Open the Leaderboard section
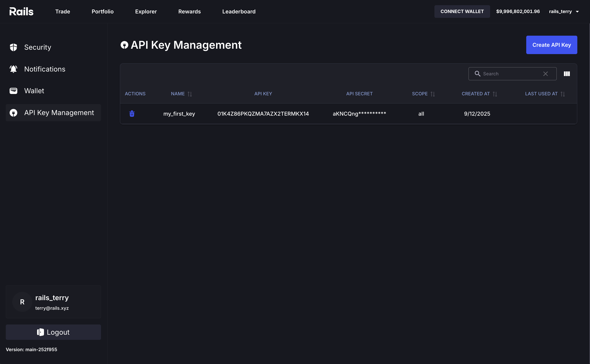 (x=239, y=11)
